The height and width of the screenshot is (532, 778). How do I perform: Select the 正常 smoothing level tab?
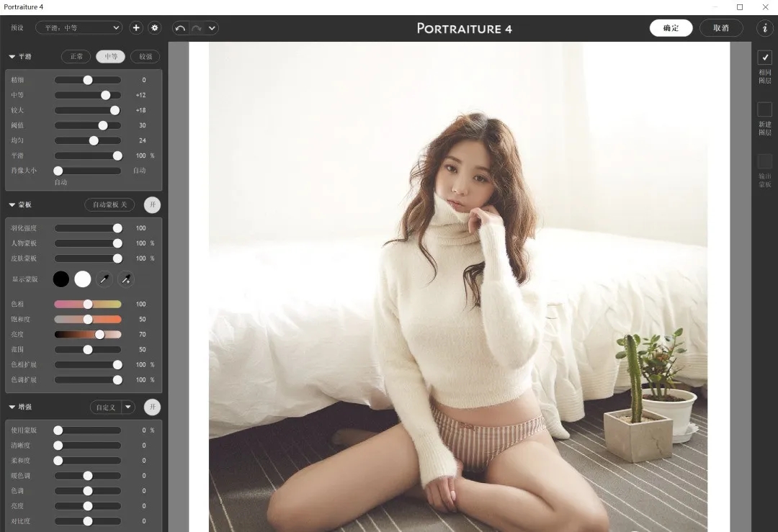click(x=76, y=56)
